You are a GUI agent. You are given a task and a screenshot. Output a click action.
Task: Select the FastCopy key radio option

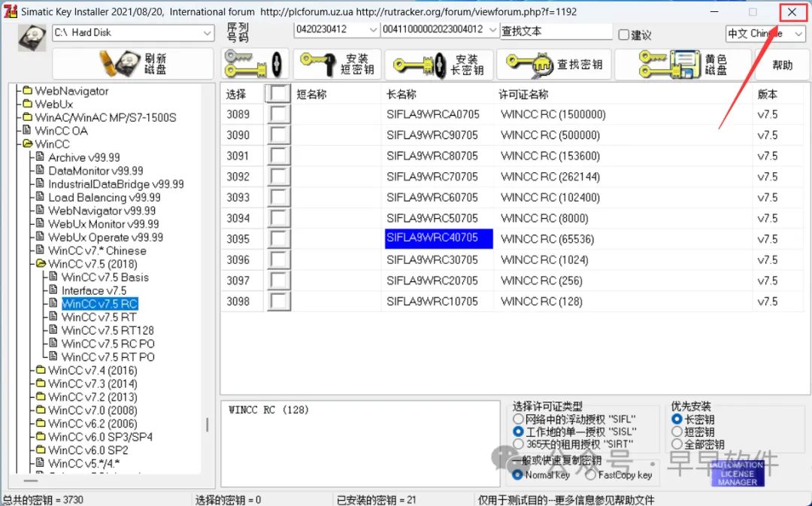591,474
